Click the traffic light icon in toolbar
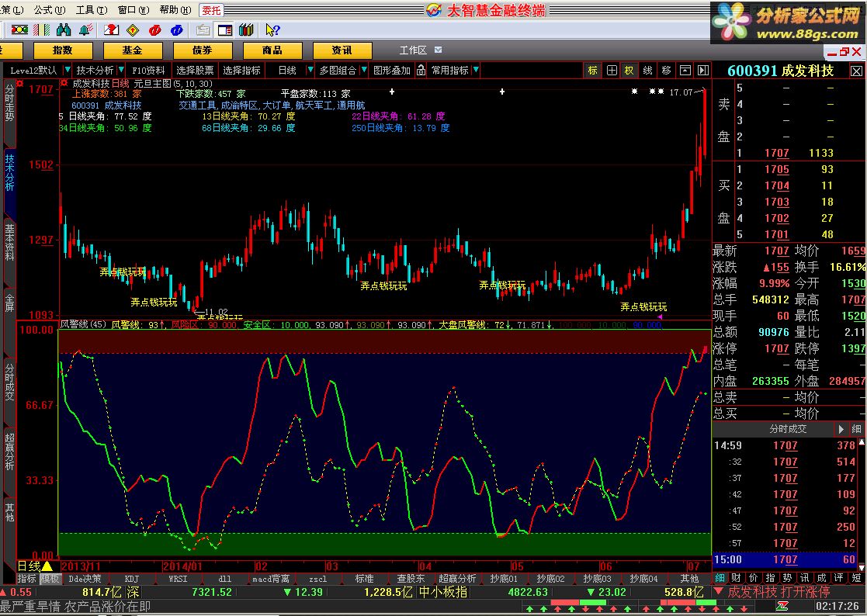Viewport: 867px width, 616px height. tap(20, 29)
